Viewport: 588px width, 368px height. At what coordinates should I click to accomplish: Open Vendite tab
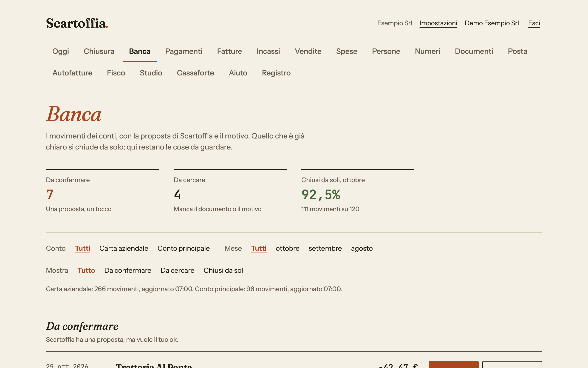coord(308,51)
